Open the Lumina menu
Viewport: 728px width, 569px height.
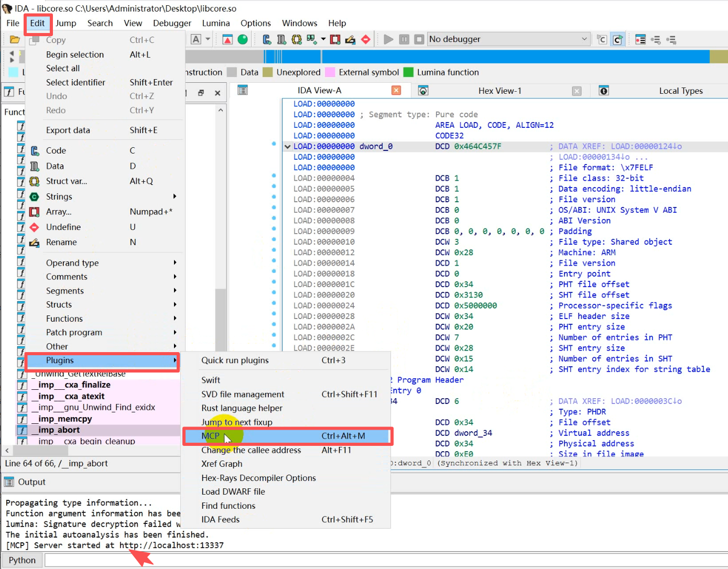point(216,23)
